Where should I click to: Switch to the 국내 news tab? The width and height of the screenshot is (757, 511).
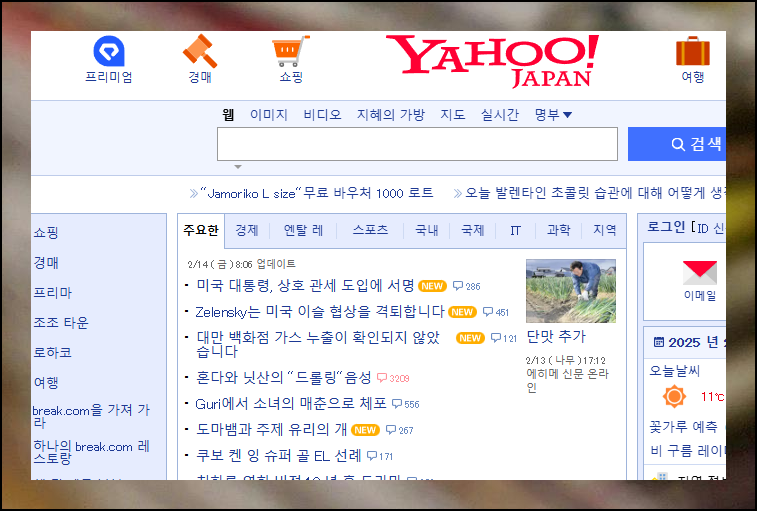point(427,230)
